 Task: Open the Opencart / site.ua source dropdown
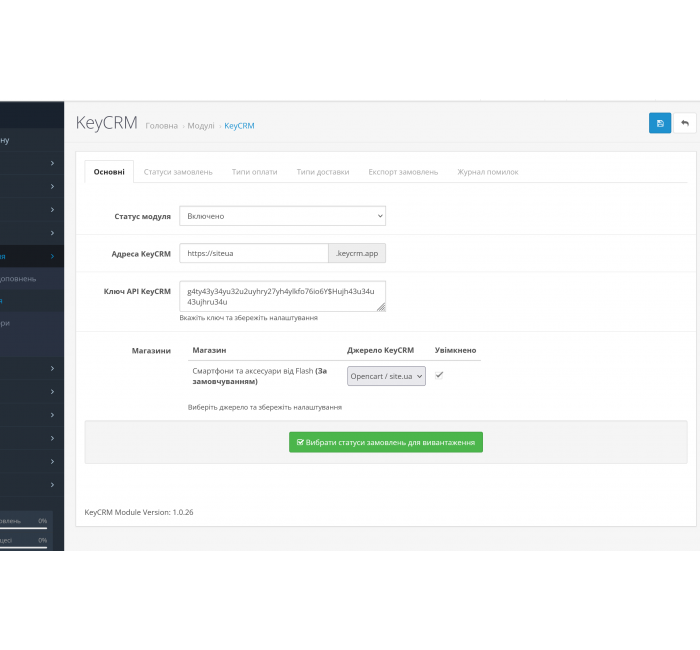pyautogui.click(x=386, y=376)
